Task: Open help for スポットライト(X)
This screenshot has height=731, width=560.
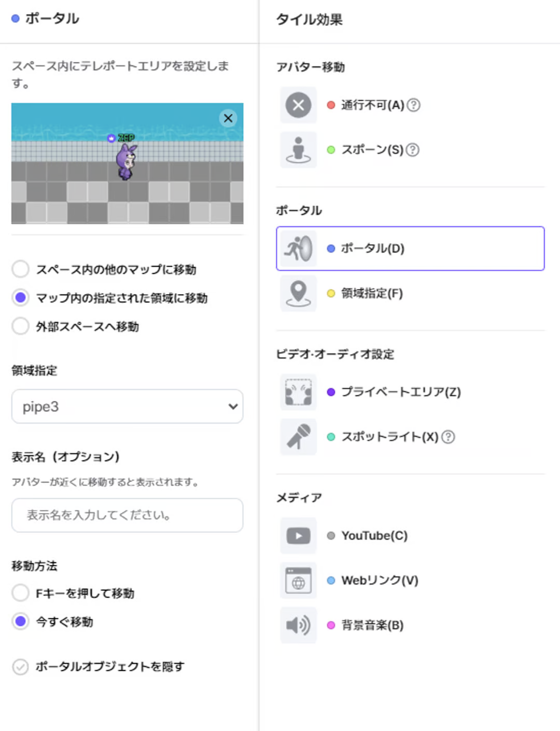Action: tap(448, 437)
